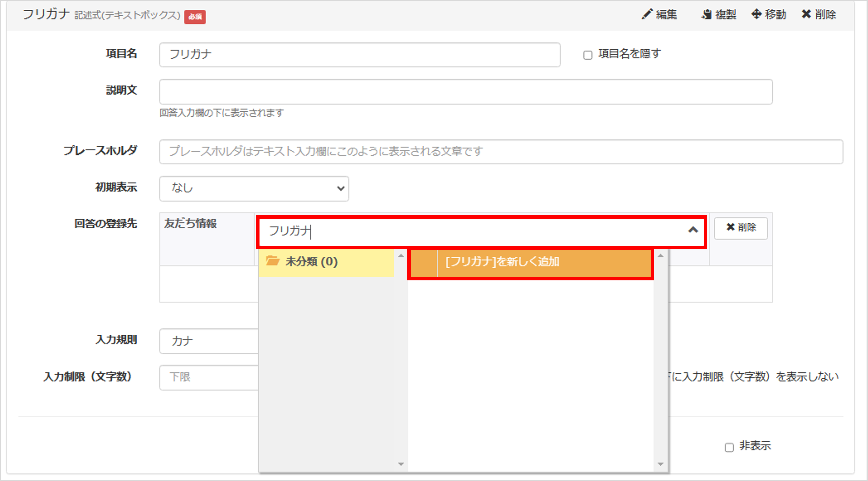Collapse the friend info combo box with the up chevron
The width and height of the screenshot is (868, 481).
[x=693, y=230]
